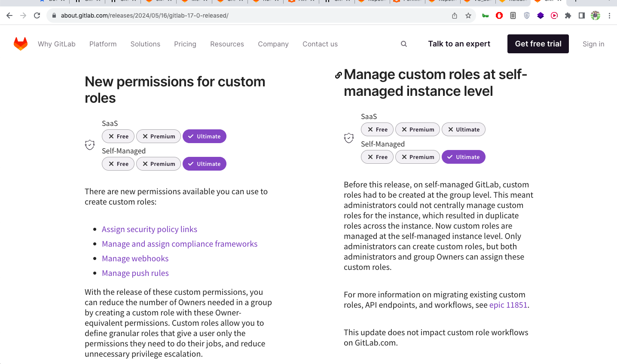Click the GitLab fox logo
This screenshot has width=617, height=364.
(21, 44)
